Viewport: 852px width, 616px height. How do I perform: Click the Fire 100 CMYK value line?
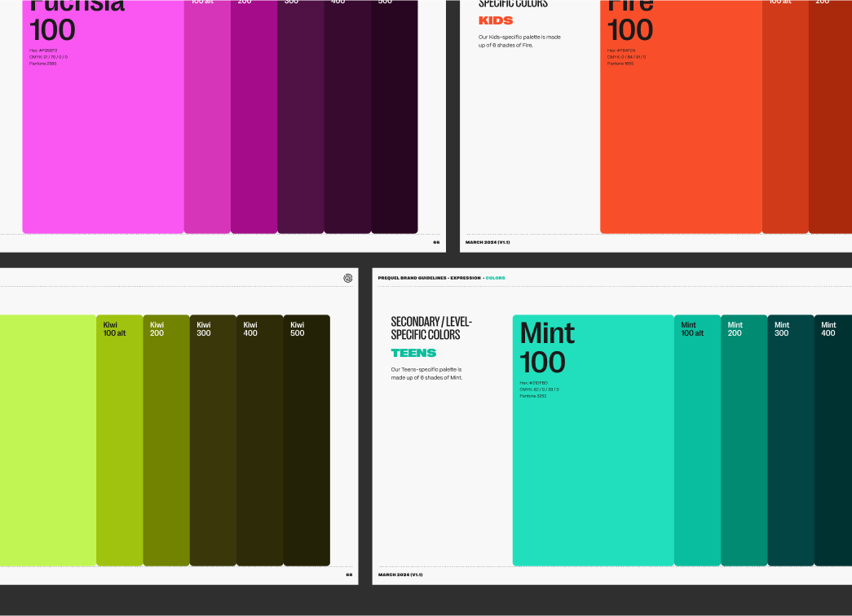[x=626, y=57]
